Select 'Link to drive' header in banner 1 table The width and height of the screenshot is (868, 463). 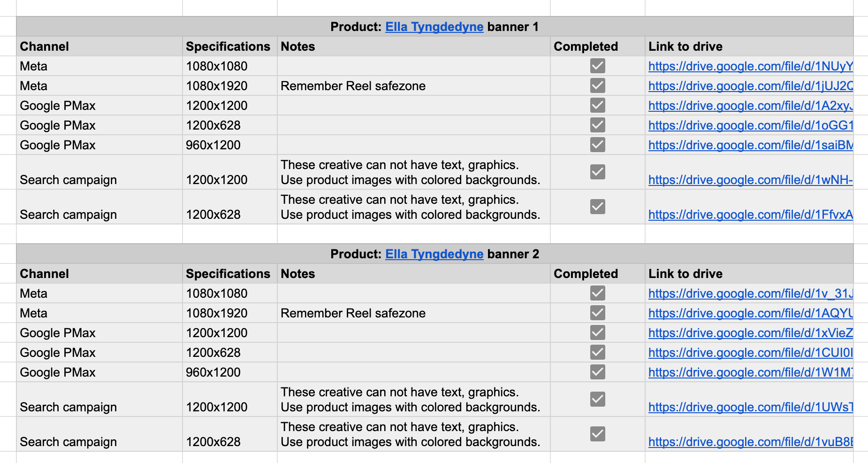pos(749,46)
